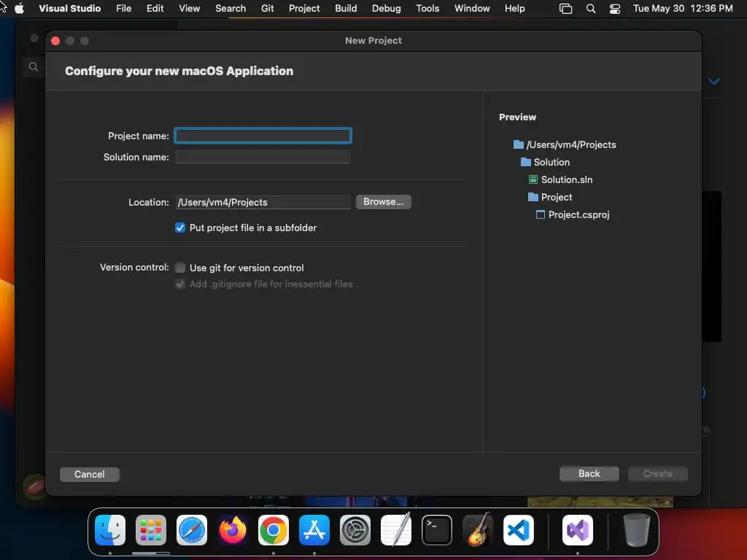Click the Project.csproj file icon in Preview

(541, 214)
